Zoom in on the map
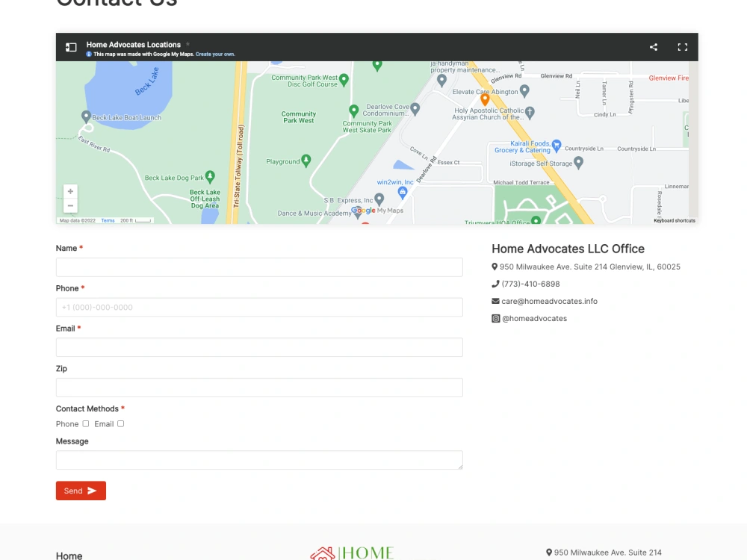This screenshot has height=560, width=747. pos(70,191)
